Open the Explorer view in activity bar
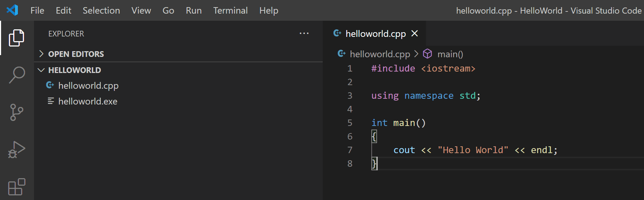 (16, 38)
